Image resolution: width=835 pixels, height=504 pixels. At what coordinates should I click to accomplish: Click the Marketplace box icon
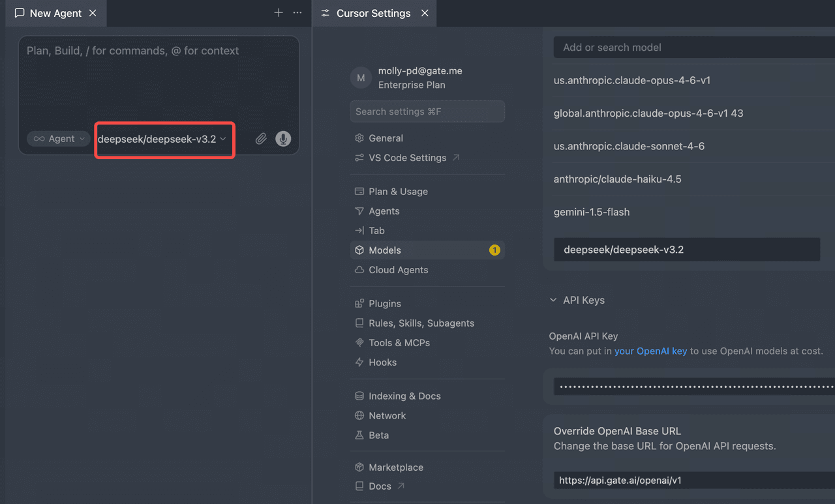(x=359, y=467)
